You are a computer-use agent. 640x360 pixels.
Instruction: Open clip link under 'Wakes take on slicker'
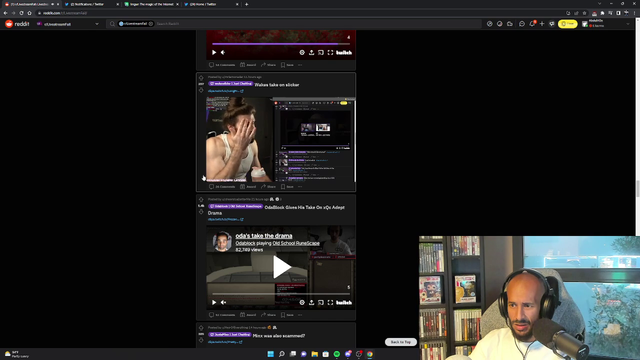tap(226, 91)
